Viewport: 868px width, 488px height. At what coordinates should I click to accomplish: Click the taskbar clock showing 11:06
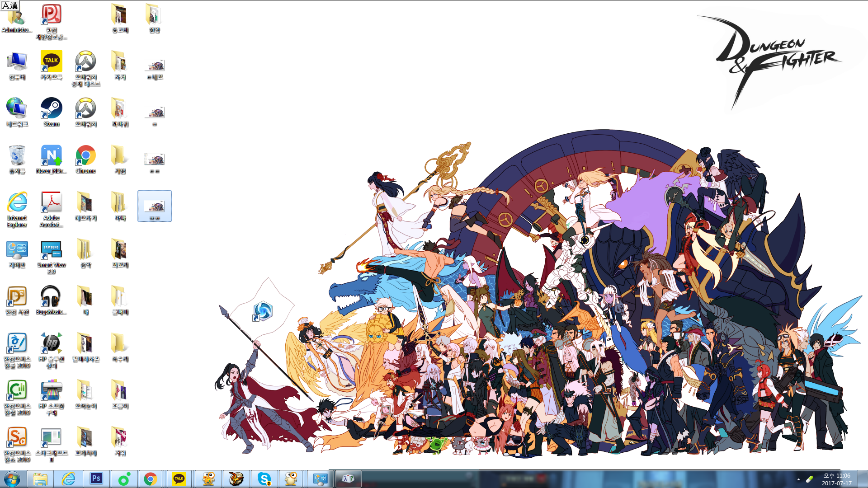836,479
